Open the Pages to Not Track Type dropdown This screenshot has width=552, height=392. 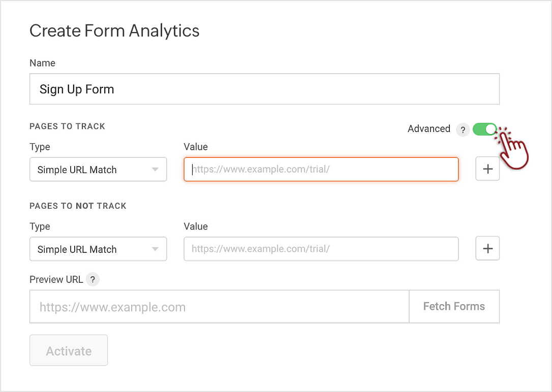pyautogui.click(x=98, y=249)
